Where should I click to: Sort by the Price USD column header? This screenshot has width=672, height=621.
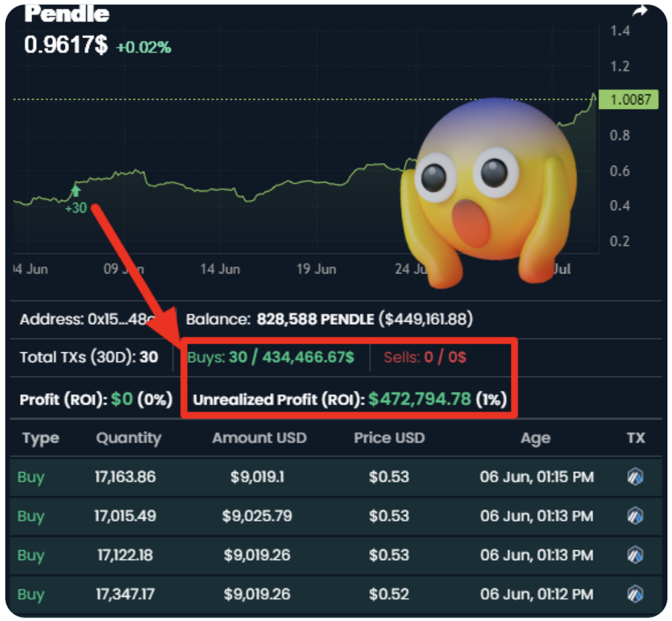(389, 439)
